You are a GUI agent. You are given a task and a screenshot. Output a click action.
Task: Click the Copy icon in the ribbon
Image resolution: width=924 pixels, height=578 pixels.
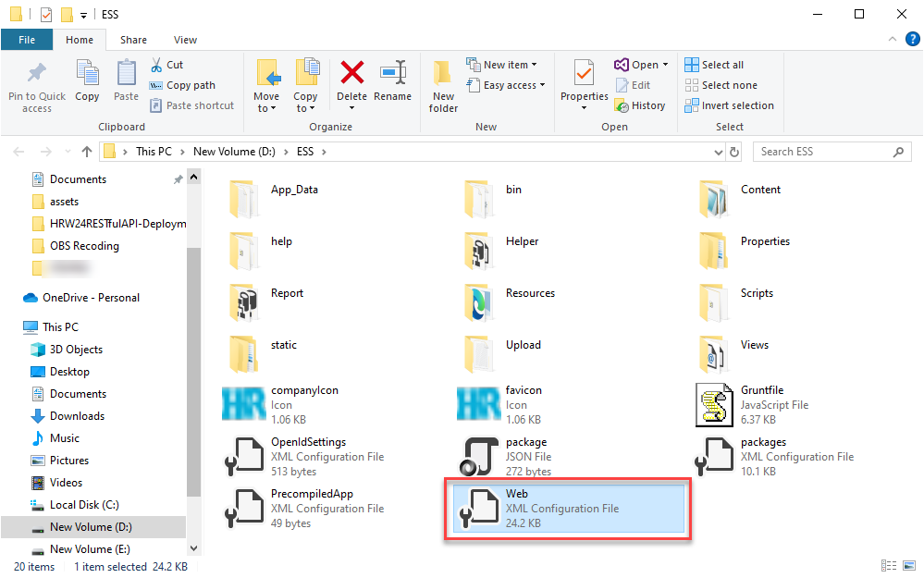tap(87, 76)
